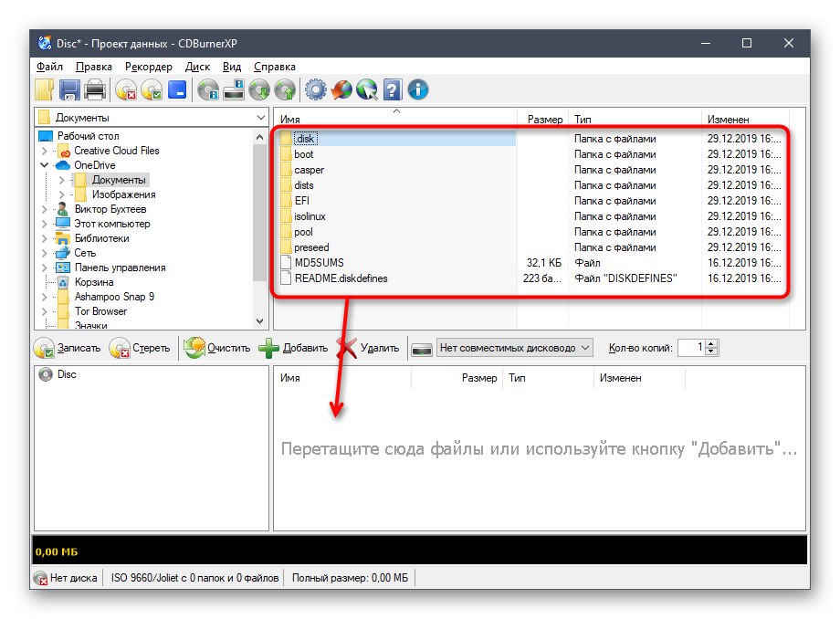The width and height of the screenshot is (840, 619).
Task: Click the drive information toolbar icon
Action: tap(234, 89)
